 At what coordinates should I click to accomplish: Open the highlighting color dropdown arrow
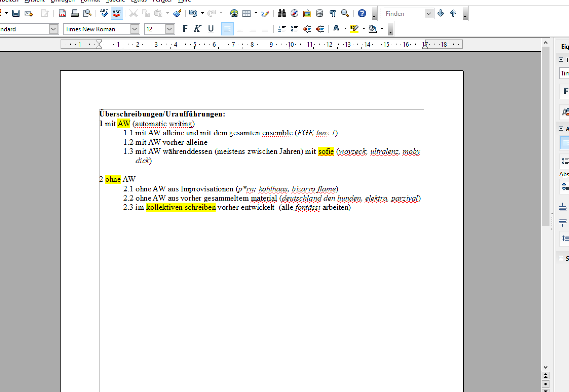(364, 29)
